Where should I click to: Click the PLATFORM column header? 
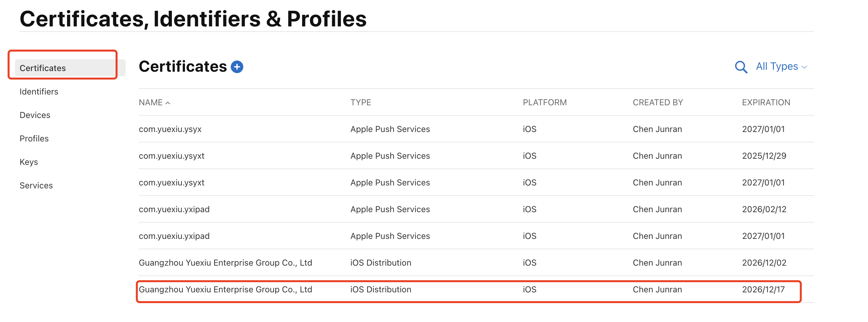[544, 103]
